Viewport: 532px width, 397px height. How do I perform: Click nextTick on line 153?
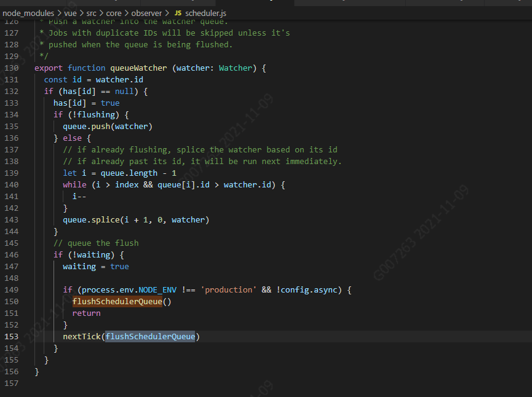tap(82, 337)
